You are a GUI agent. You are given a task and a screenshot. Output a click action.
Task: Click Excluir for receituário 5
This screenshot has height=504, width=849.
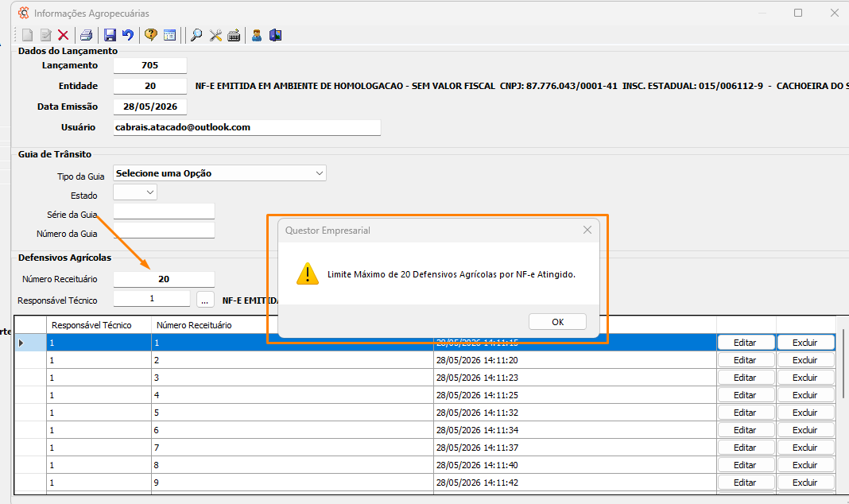click(x=806, y=413)
